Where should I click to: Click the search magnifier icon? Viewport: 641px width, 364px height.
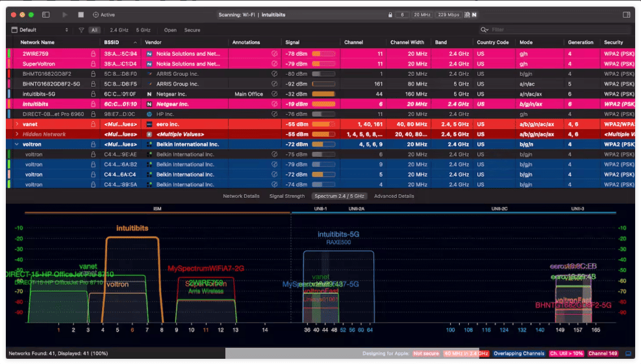coord(484,30)
